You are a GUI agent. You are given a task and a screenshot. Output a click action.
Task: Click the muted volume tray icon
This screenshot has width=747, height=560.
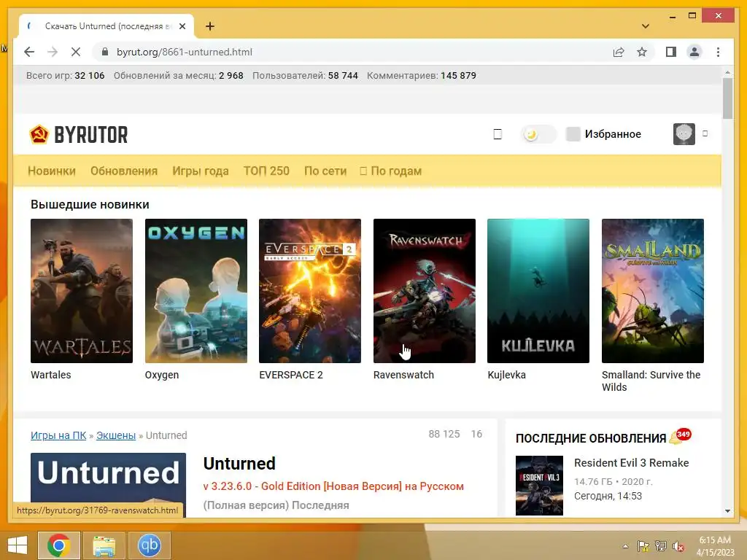[x=678, y=546]
